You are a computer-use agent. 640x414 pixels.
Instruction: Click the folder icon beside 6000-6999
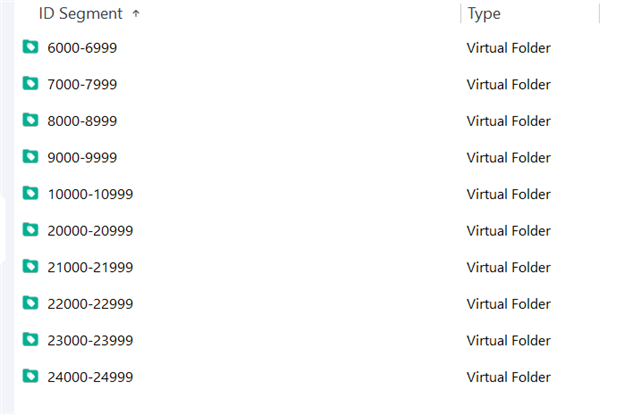30,47
